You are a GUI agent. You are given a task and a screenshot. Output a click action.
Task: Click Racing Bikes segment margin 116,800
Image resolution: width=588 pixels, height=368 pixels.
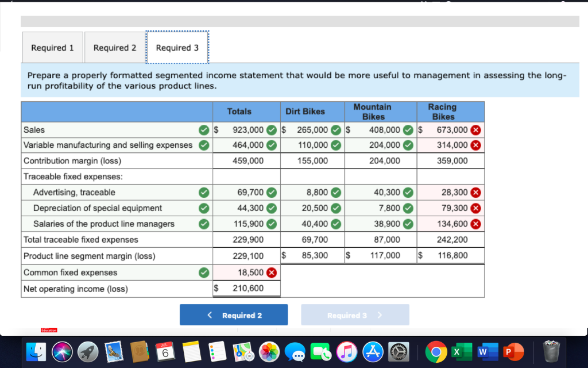pos(452,255)
